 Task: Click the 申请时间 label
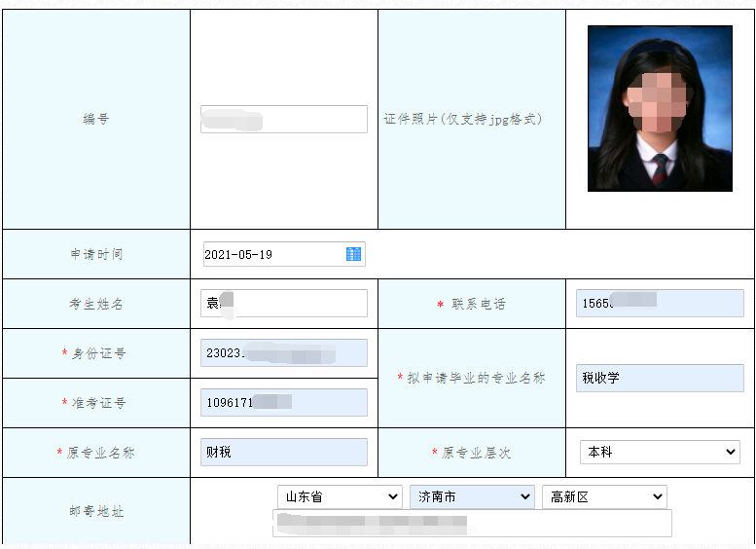coord(96,254)
